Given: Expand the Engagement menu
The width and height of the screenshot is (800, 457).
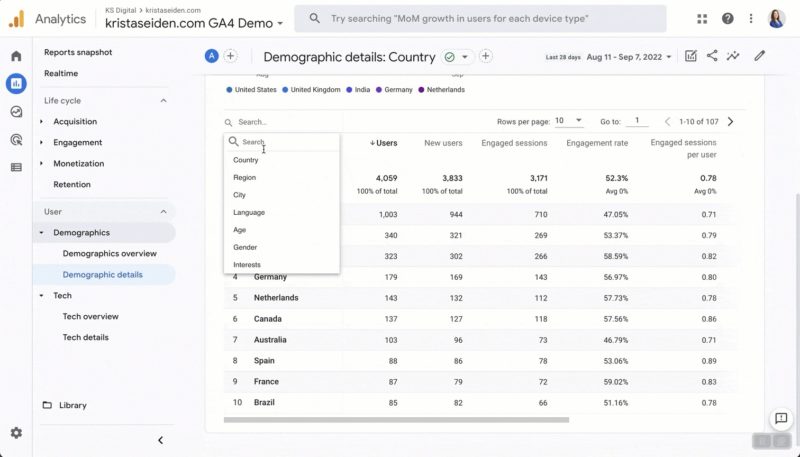Looking at the screenshot, I should click(x=41, y=143).
